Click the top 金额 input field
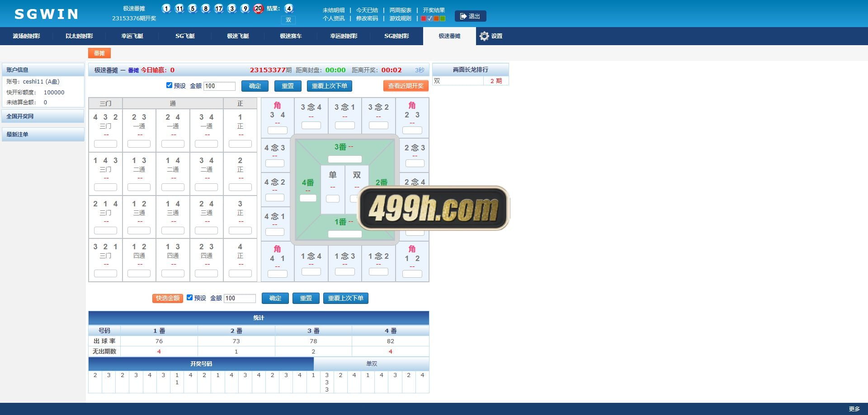 coord(220,86)
